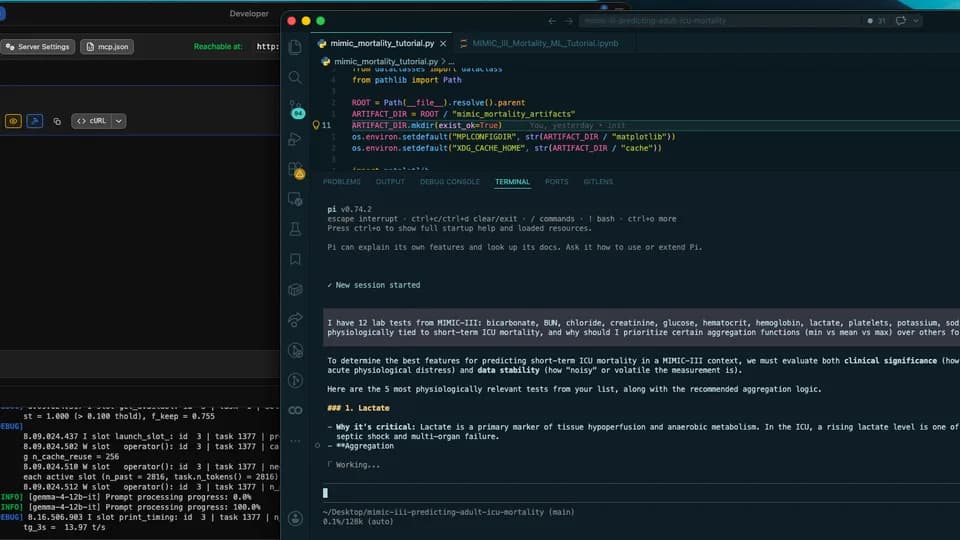Switch to the PROBLEMS panel tab
960x540 pixels.
click(342, 182)
